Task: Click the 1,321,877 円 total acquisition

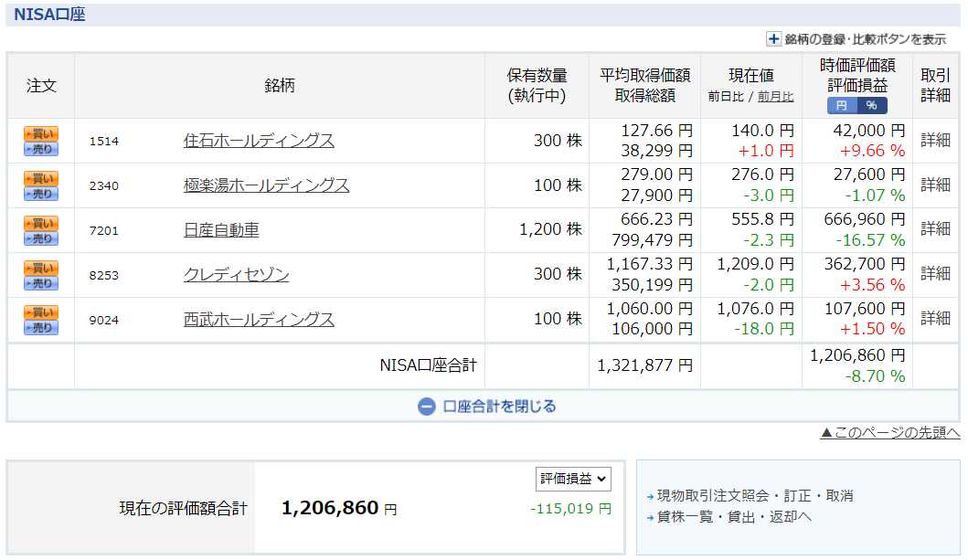Action: 645,365
